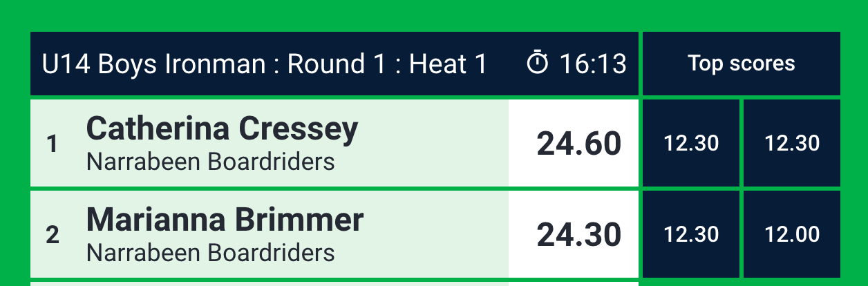Select athlete name Marianna Brimmer
This screenshot has width=868, height=286.
point(225,220)
